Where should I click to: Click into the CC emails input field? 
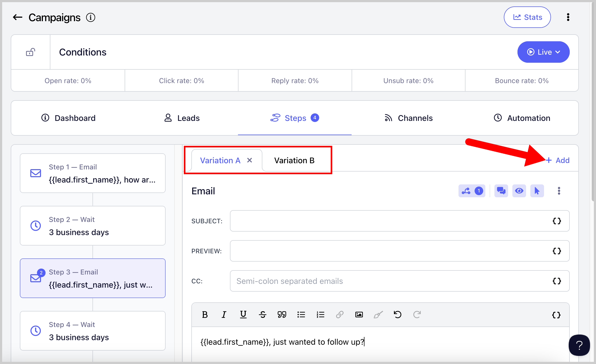pyautogui.click(x=389, y=281)
